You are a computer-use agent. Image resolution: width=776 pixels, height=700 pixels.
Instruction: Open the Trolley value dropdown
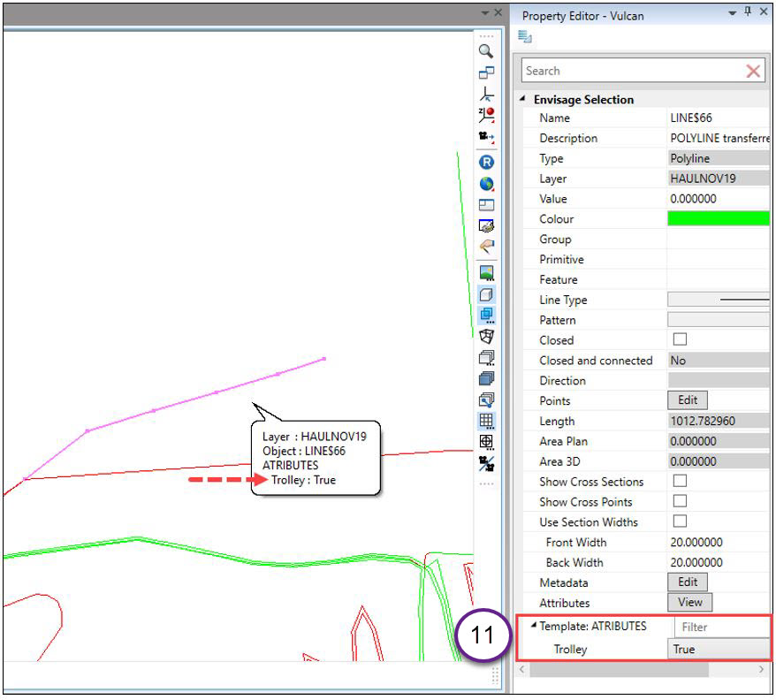coord(718,649)
